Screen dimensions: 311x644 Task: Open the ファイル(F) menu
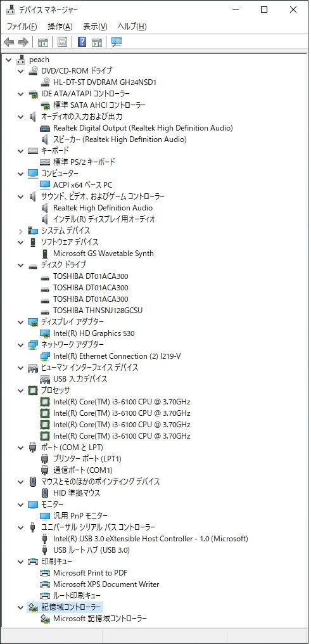[22, 27]
